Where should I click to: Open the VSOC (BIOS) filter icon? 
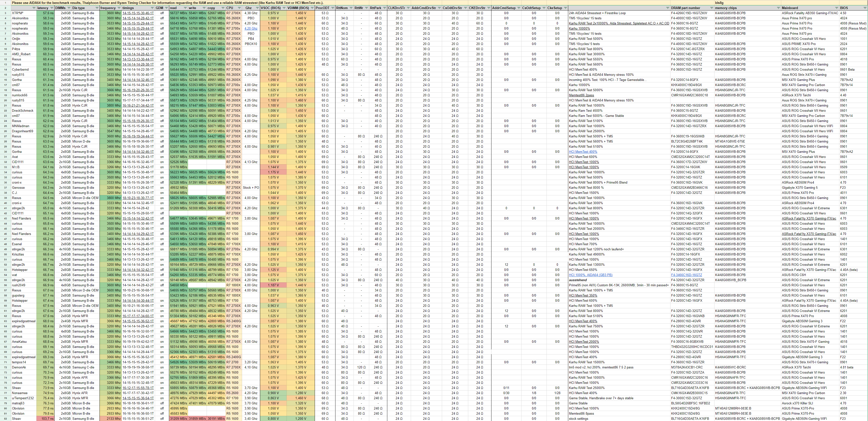(x=284, y=8)
